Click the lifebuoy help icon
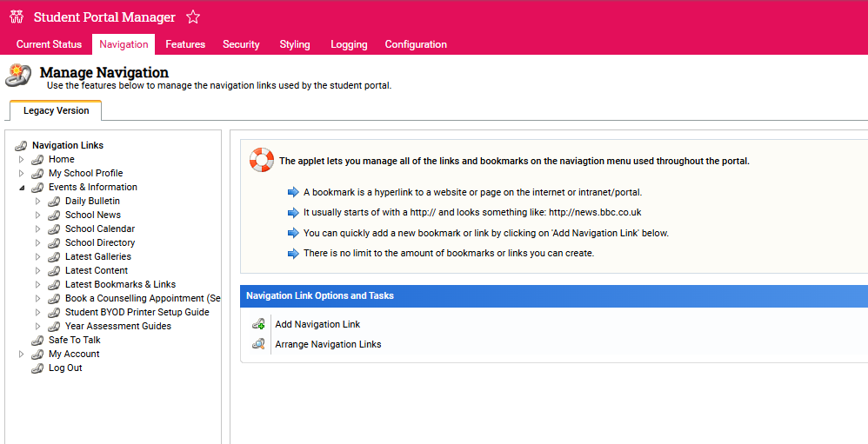 pyautogui.click(x=261, y=160)
